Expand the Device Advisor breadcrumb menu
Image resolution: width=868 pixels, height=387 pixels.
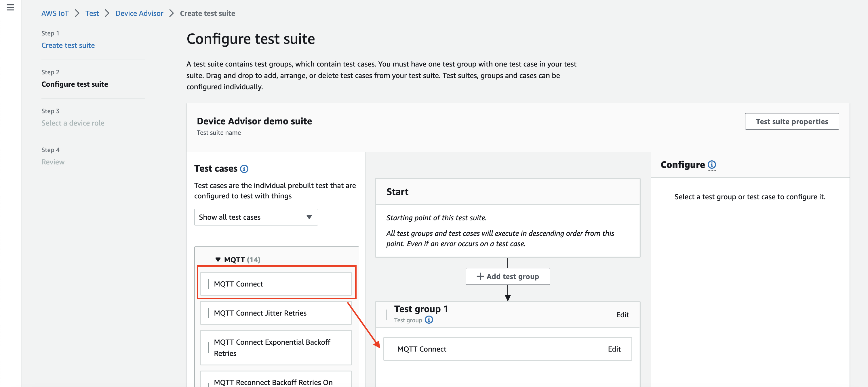tap(140, 13)
